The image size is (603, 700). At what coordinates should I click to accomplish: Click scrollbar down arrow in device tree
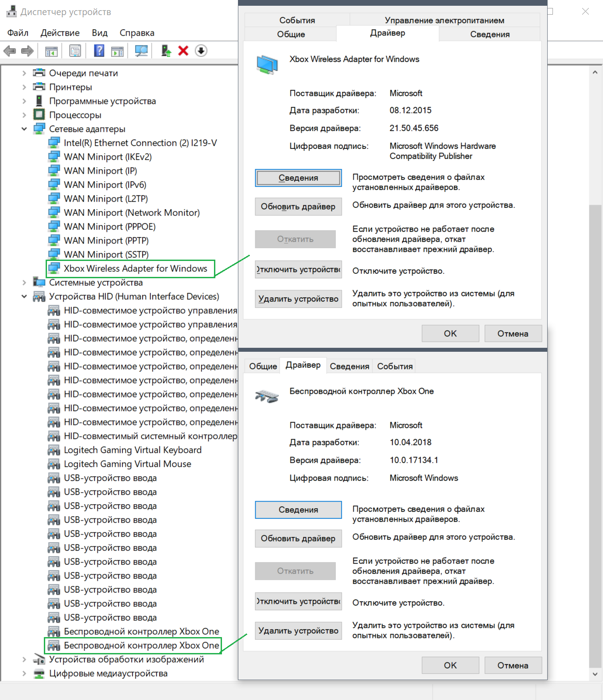pos(595,674)
